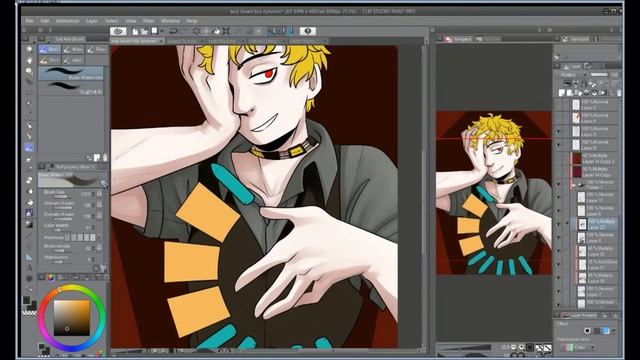The width and height of the screenshot is (640, 360).
Task: Toggle visibility of Layer 11
Action: point(559,198)
